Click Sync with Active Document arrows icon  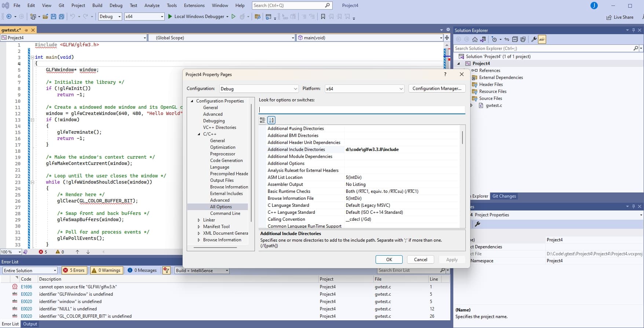coord(506,39)
